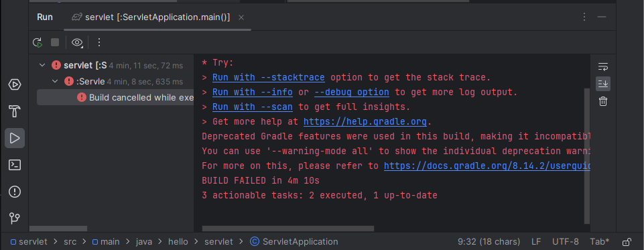Viewport: 644px width, 250px height.
Task: Click java breadcrumb in navigation bar
Action: pos(144,242)
